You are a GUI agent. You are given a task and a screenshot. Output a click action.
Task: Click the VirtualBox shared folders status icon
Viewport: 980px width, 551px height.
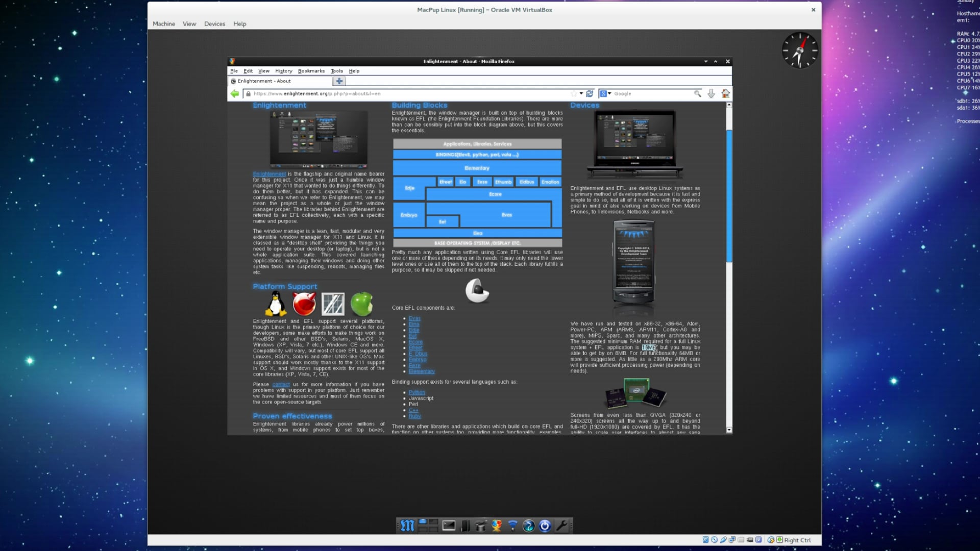point(741,540)
